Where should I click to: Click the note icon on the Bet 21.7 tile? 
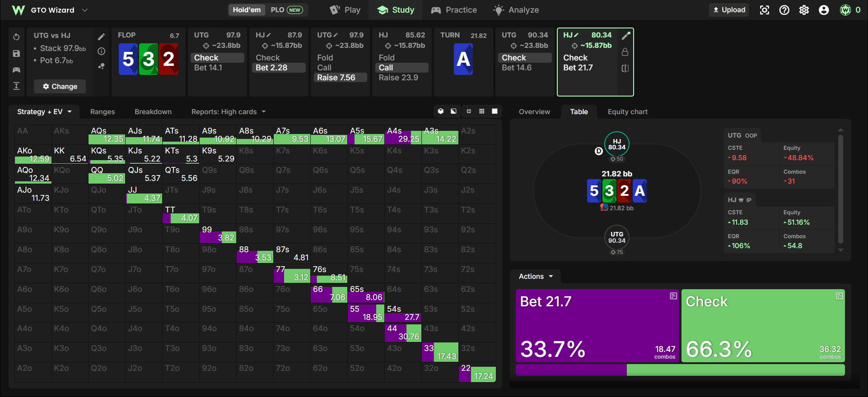coord(673,296)
